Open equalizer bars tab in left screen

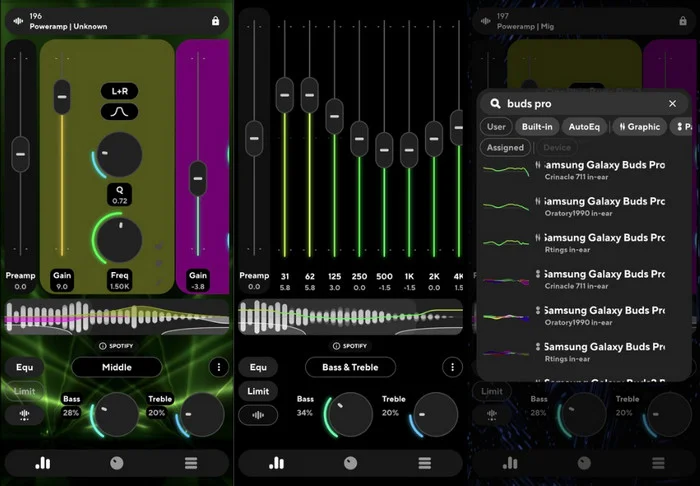43,463
